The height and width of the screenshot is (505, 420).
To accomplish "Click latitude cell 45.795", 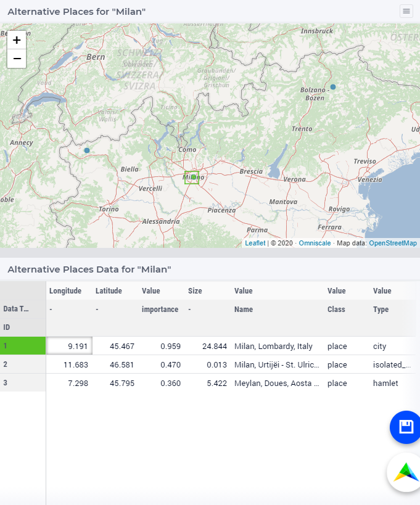I will (115, 384).
